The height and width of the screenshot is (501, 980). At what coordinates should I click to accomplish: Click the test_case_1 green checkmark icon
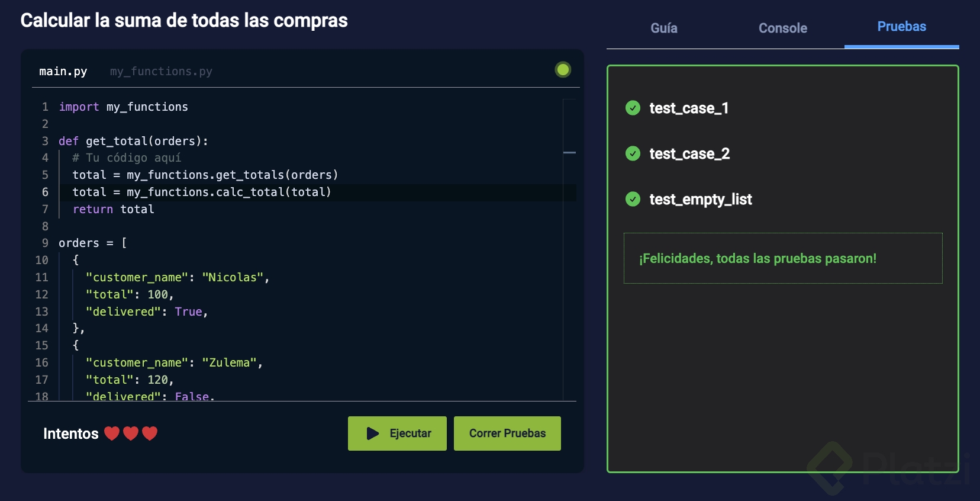click(x=633, y=108)
